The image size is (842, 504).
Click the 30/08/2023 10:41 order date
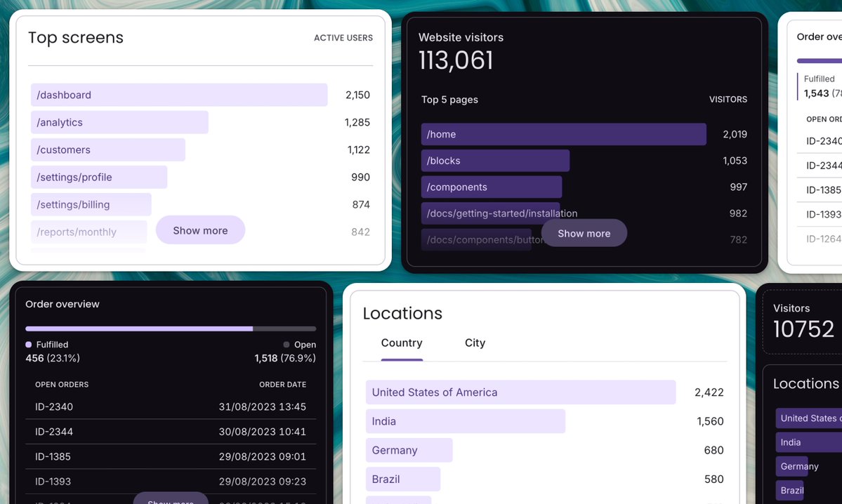click(x=262, y=432)
